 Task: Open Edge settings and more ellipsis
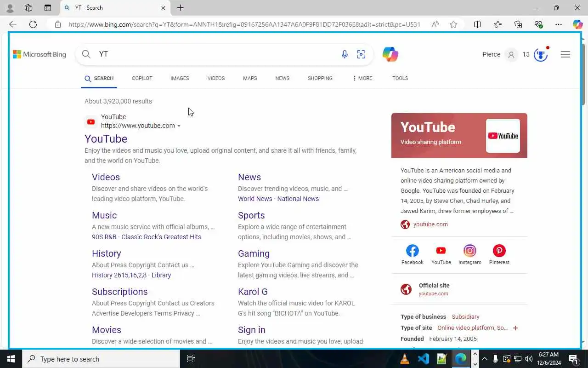click(x=559, y=24)
